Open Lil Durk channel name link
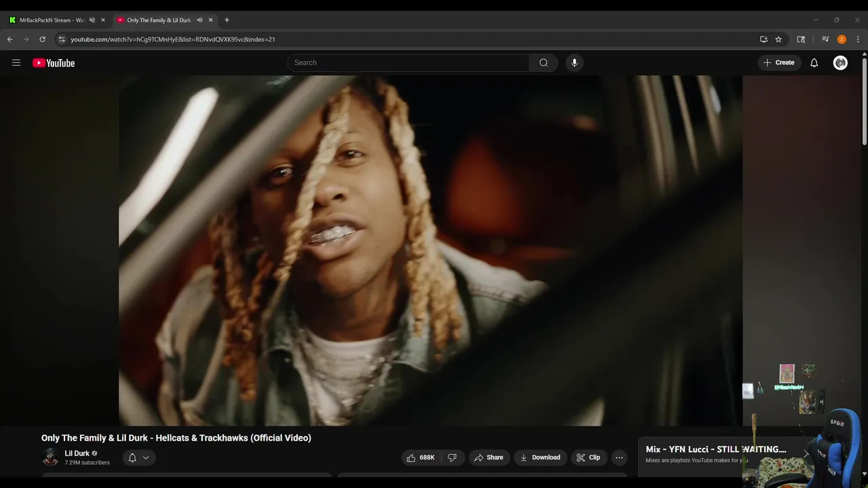 tap(77, 453)
